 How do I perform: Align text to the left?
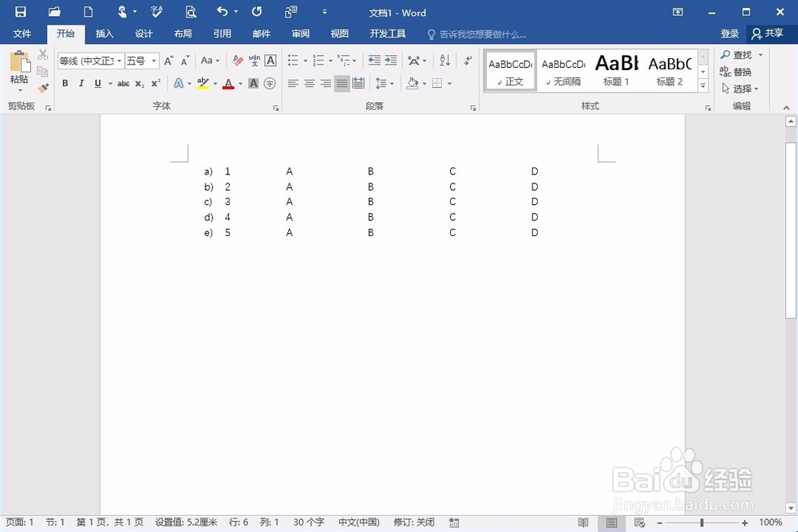click(293, 84)
